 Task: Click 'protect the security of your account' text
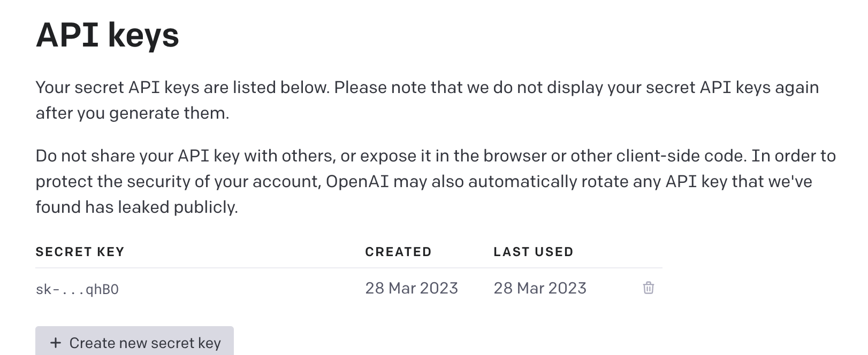(178, 181)
